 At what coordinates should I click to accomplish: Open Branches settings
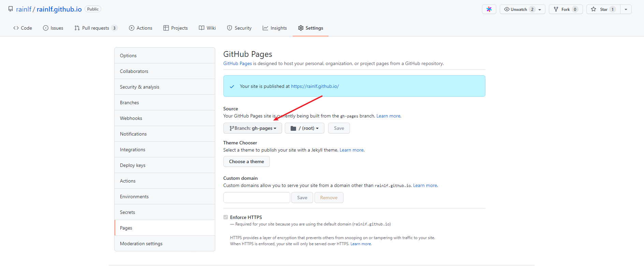pyautogui.click(x=165, y=103)
